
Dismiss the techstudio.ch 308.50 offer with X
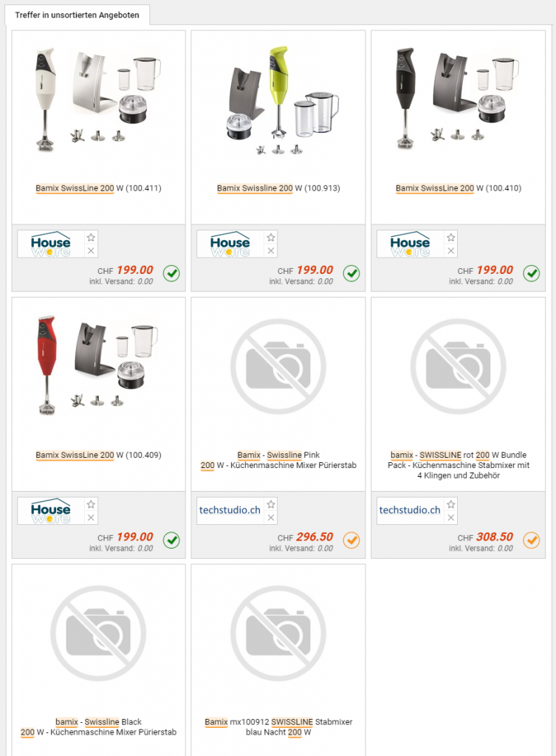[451, 518]
